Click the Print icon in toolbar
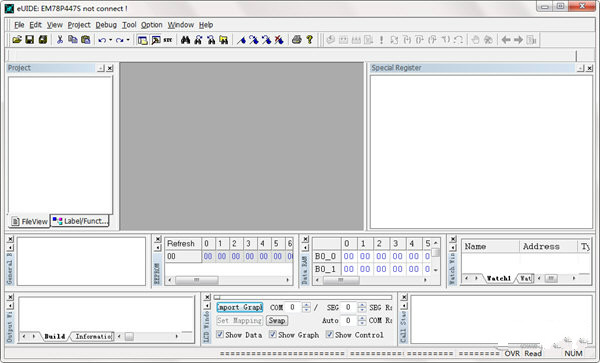The image size is (600, 363). tap(297, 39)
